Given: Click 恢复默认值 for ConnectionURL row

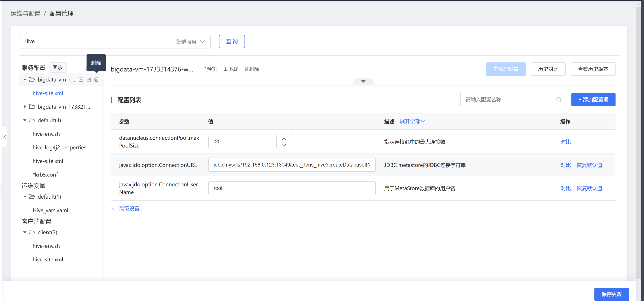Looking at the screenshot, I should 589,165.
